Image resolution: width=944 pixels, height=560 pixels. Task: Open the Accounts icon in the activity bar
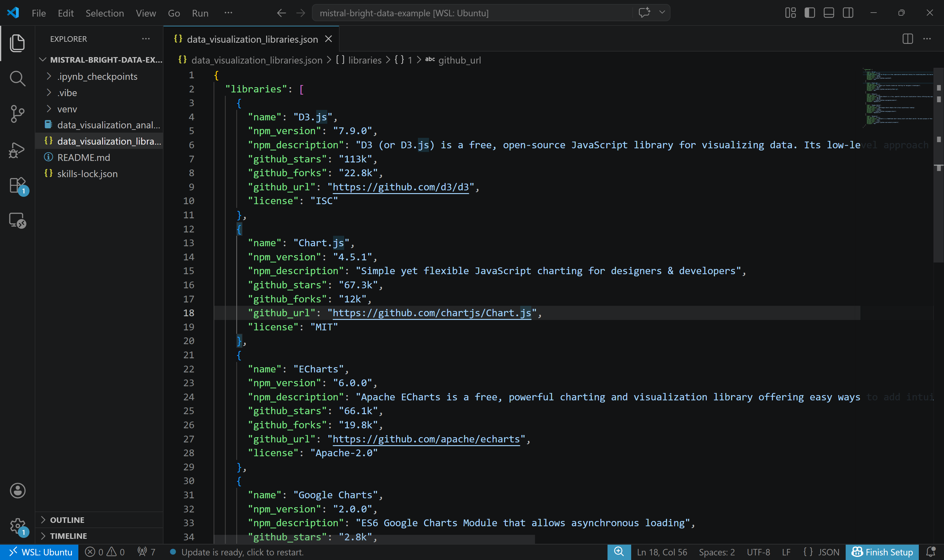(18, 491)
